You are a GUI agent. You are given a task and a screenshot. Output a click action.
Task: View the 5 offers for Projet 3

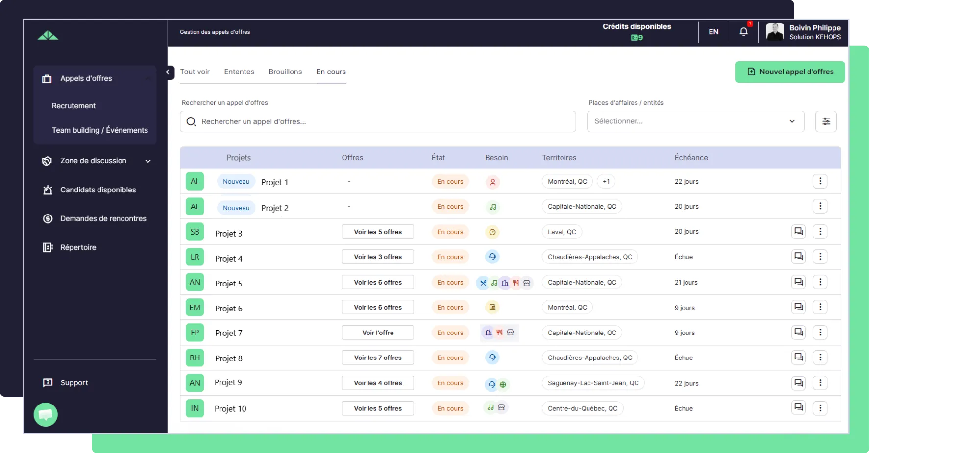click(x=377, y=232)
